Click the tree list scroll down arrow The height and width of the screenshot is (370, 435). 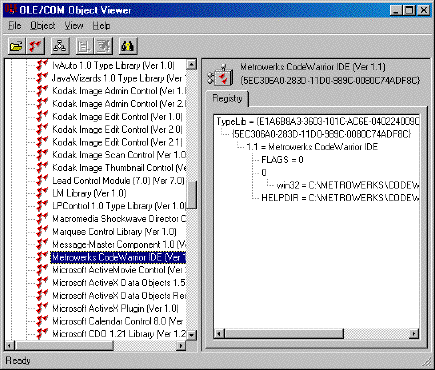point(191,335)
